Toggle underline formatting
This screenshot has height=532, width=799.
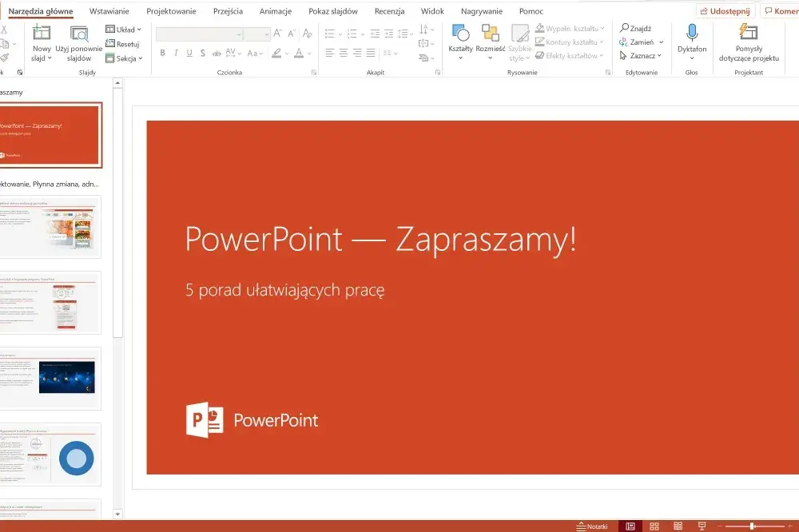189,53
